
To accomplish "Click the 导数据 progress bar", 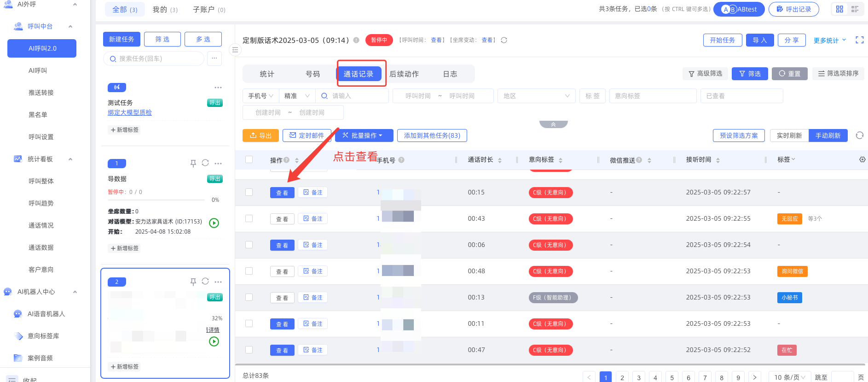I will (156, 200).
